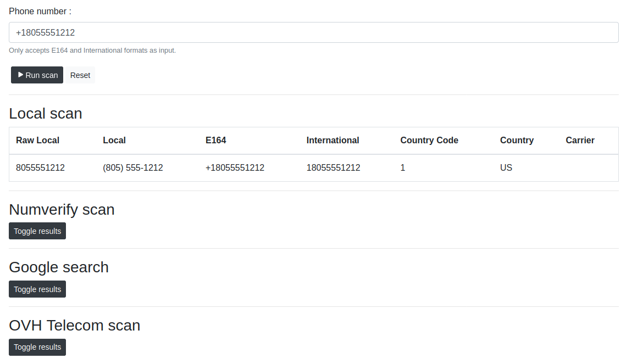Screen dimensions: 632x364
Task: Click the formatted number (805) 555-1212
Action: click(133, 167)
